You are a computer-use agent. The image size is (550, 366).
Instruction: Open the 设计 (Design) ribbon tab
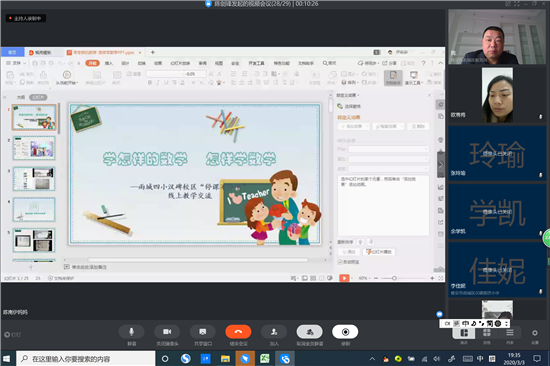tap(125, 63)
